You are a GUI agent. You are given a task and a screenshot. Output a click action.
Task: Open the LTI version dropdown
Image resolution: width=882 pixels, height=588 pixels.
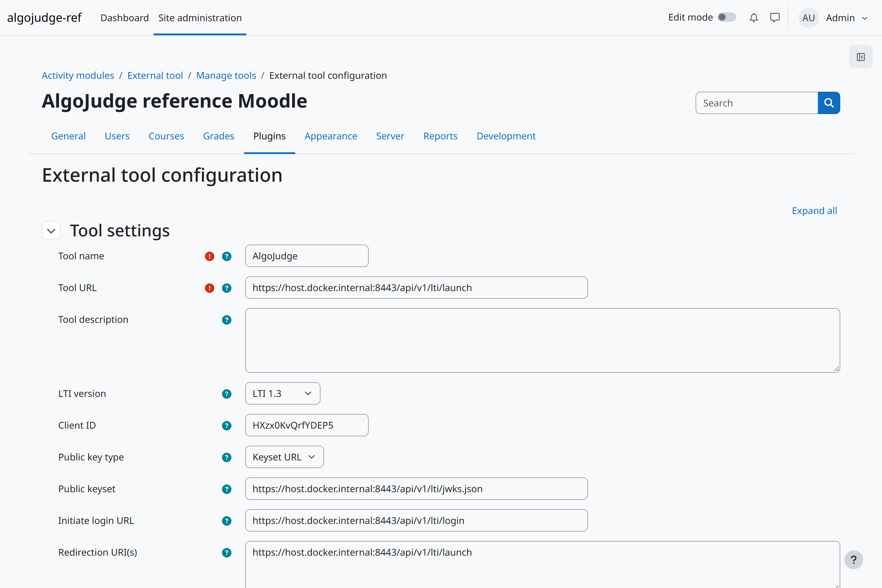coord(282,393)
